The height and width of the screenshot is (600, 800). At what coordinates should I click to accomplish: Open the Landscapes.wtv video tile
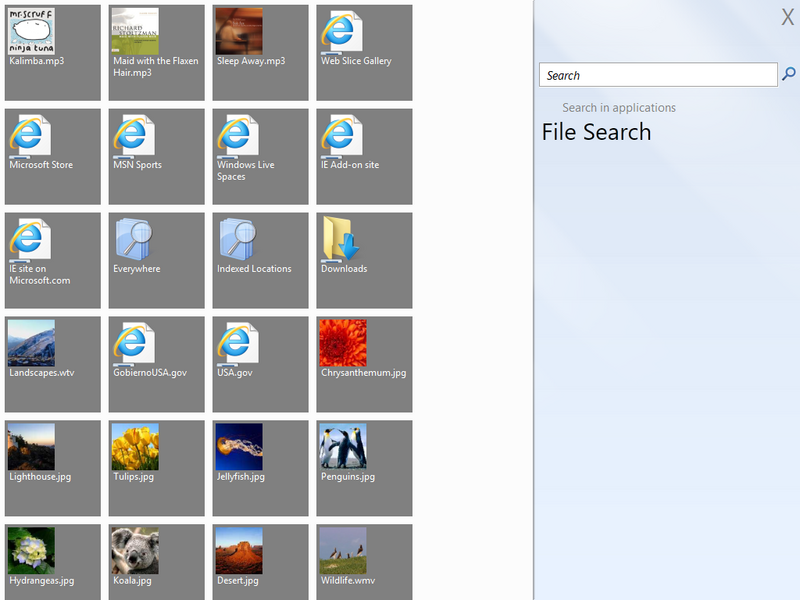(x=53, y=364)
